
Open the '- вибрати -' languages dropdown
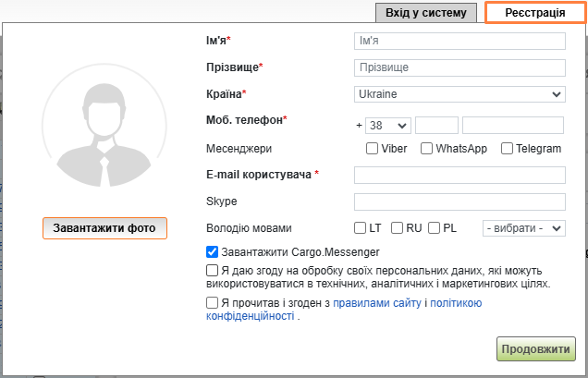coord(524,228)
